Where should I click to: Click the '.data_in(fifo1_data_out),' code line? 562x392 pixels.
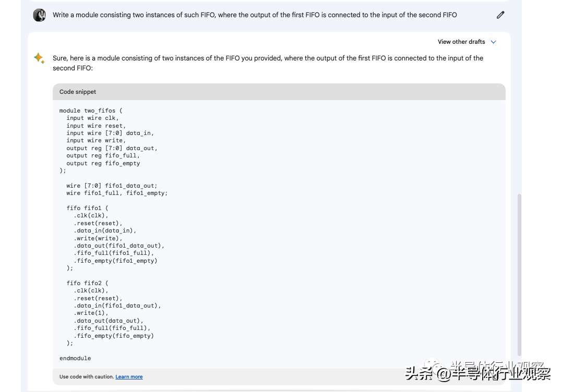(117, 305)
